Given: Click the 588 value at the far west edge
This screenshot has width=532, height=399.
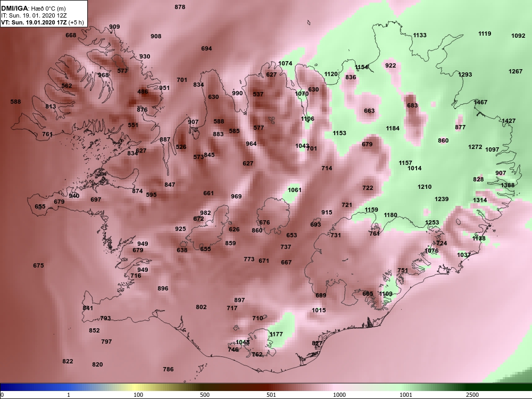Looking at the screenshot, I should 15,102.
